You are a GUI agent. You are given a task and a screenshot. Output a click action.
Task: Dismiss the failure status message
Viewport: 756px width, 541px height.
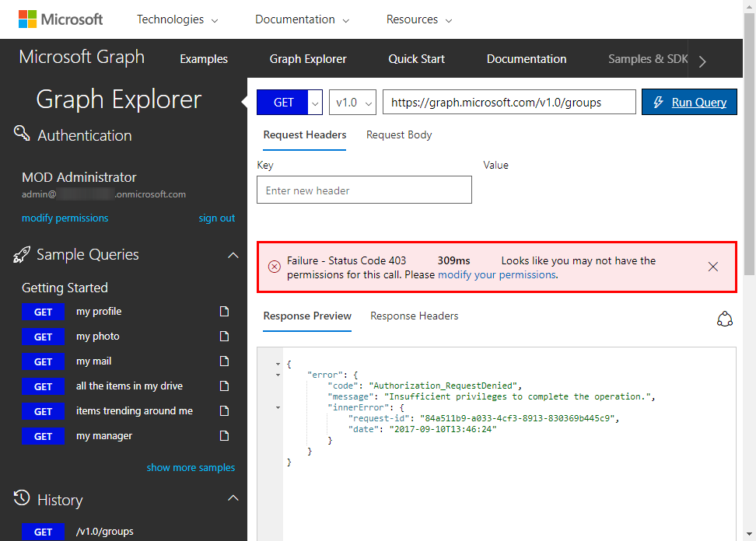coord(712,267)
